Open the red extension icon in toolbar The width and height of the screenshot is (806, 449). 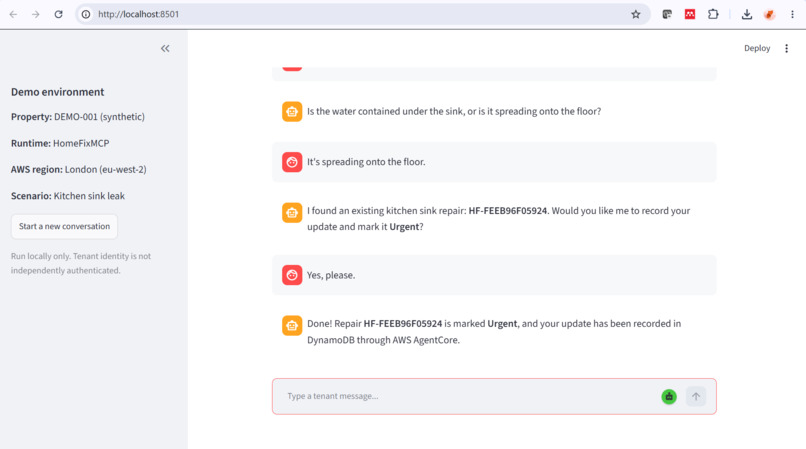tap(690, 14)
